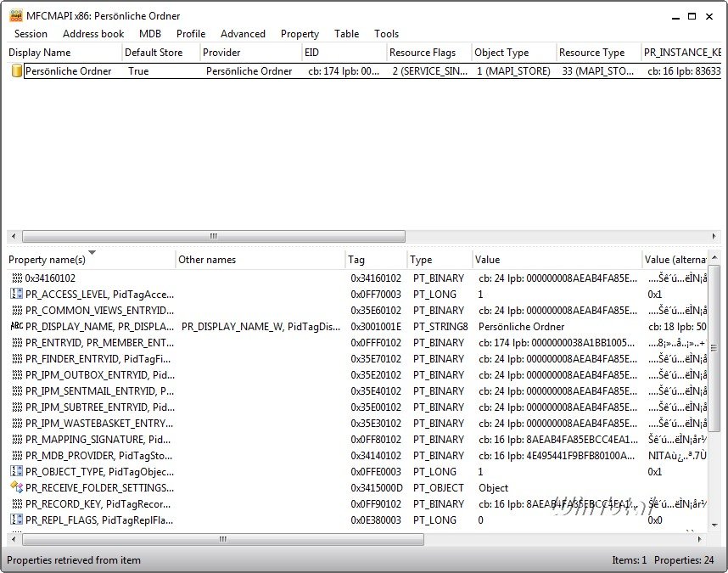Click object icon of PR_RECEIVE_FOLDER_SETTINGS row
The image size is (728, 573).
tap(17, 487)
